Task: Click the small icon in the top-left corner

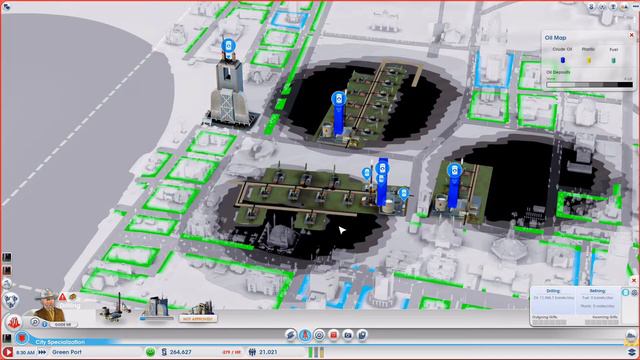Action: coord(7,6)
